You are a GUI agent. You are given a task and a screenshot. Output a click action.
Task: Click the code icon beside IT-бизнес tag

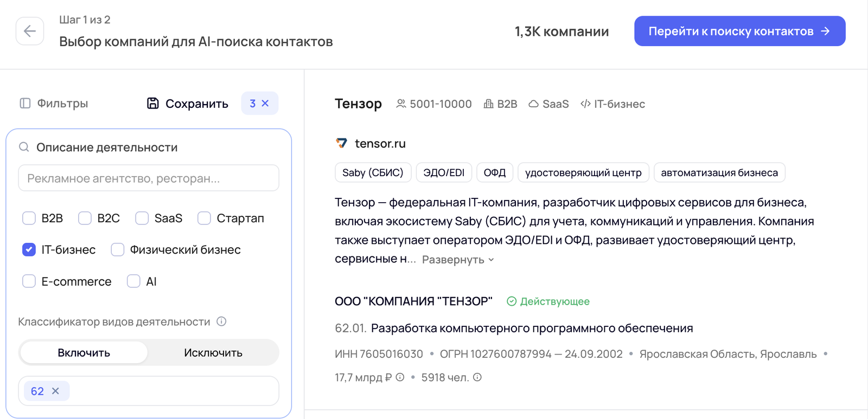pyautogui.click(x=585, y=104)
